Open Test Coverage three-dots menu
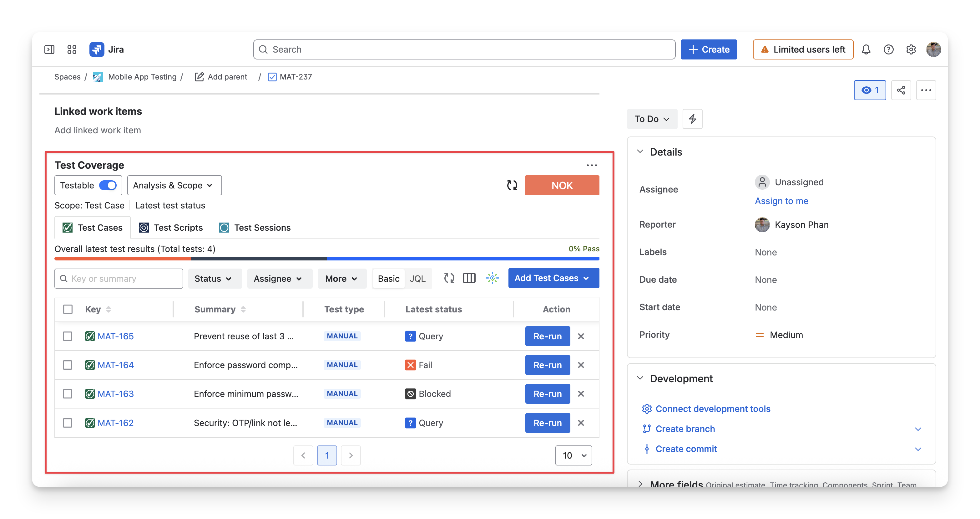The width and height of the screenshot is (980, 519). click(592, 165)
